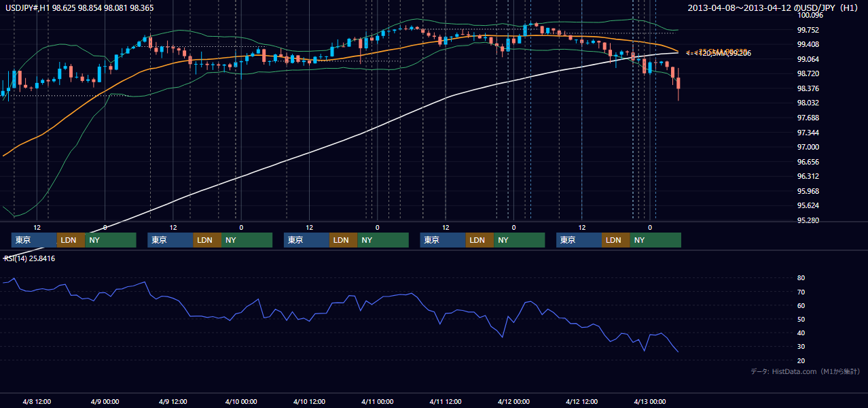The image size is (868, 408).
Task: Click the 4/12 00:00 time axis label
Action: click(x=513, y=401)
